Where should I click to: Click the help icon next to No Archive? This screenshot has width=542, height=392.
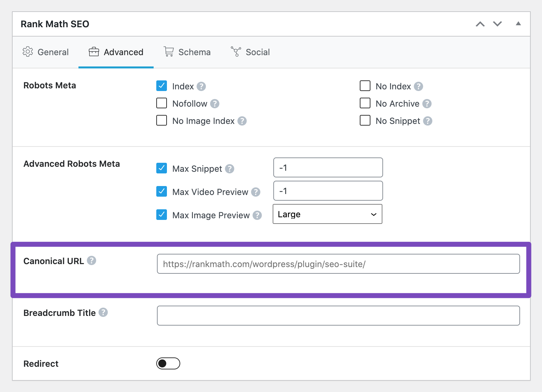(427, 104)
